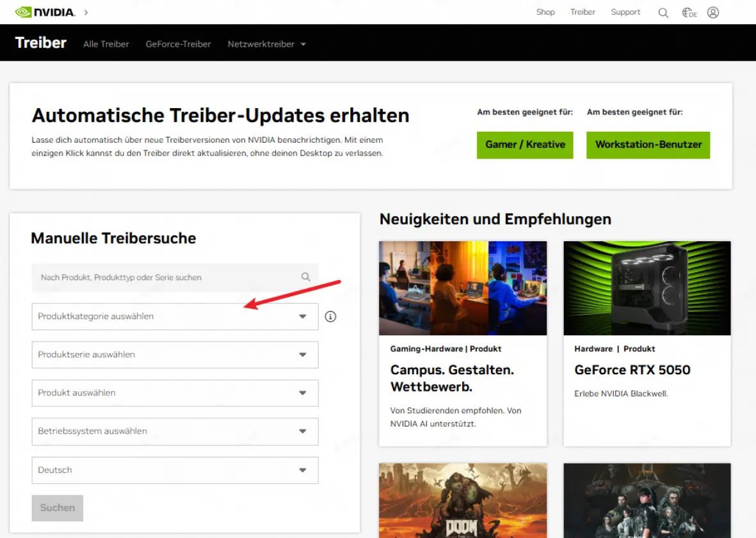Open the DOOM news card image
The image size is (756, 538).
pos(463,500)
